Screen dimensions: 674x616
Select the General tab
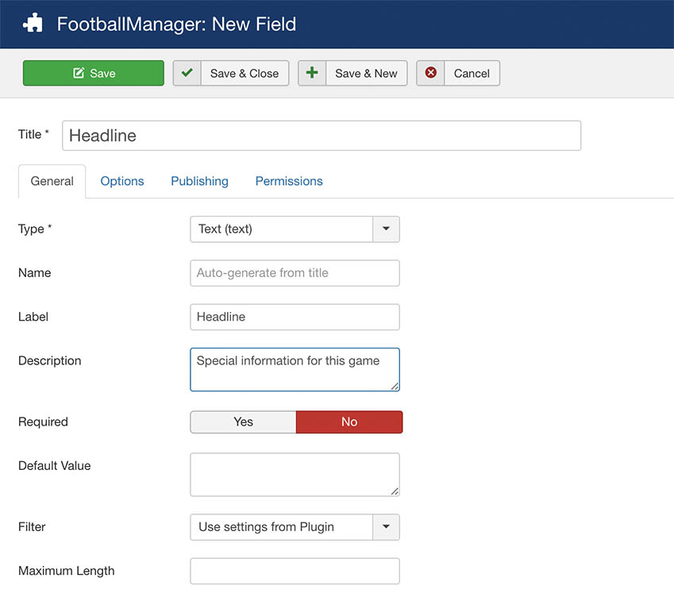point(52,181)
